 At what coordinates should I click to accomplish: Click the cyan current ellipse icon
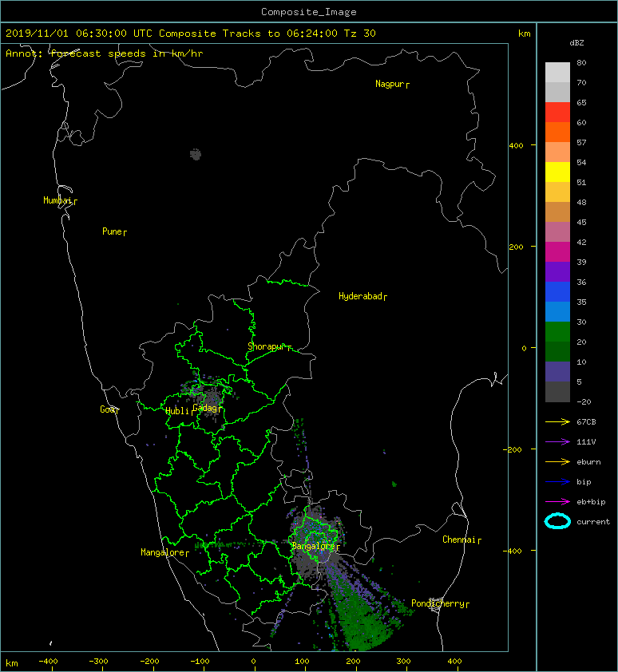[x=557, y=521]
